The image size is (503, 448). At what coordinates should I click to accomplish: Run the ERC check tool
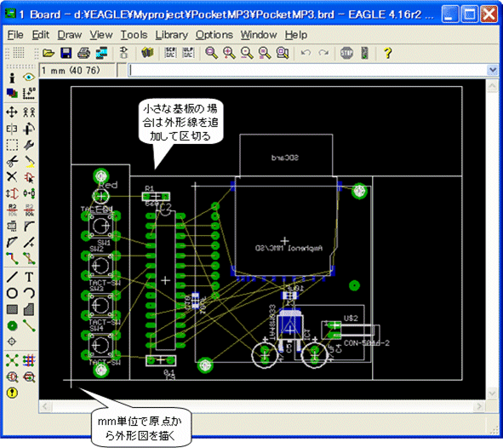[x=12, y=376]
